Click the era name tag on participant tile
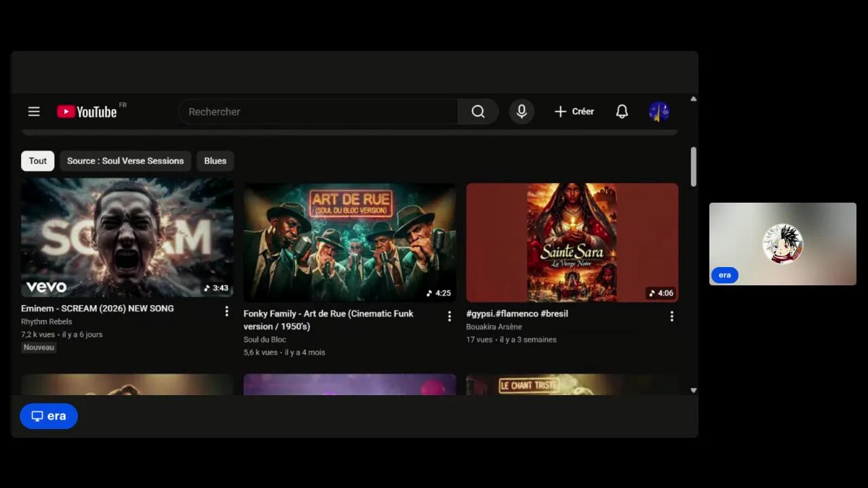The image size is (868, 488). pyautogui.click(x=725, y=275)
